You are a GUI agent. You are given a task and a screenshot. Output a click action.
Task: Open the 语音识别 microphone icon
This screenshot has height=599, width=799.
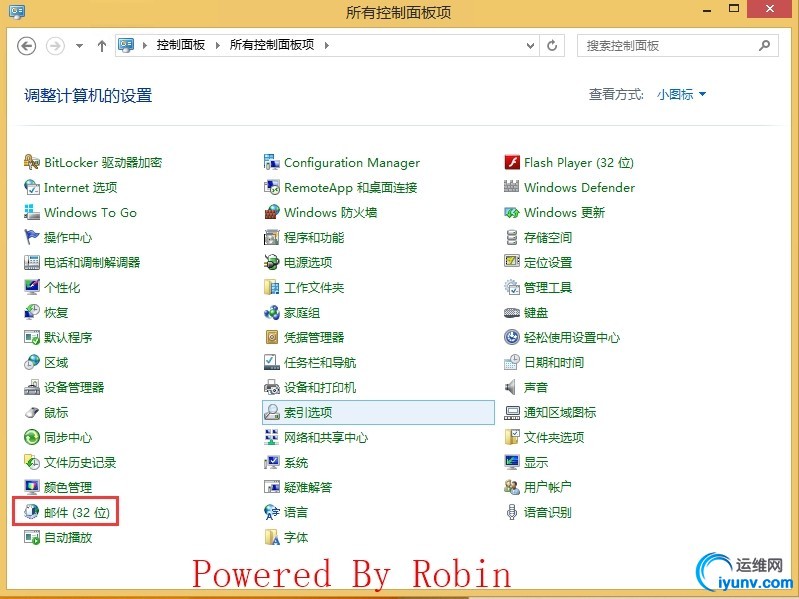(x=512, y=512)
